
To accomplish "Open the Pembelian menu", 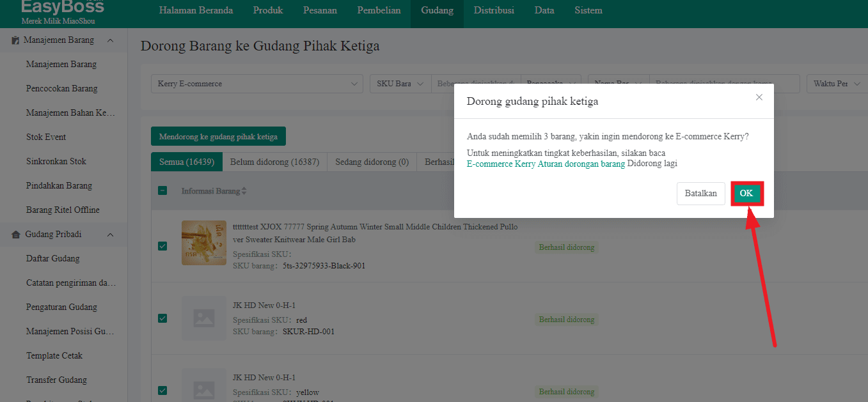I will (x=379, y=10).
